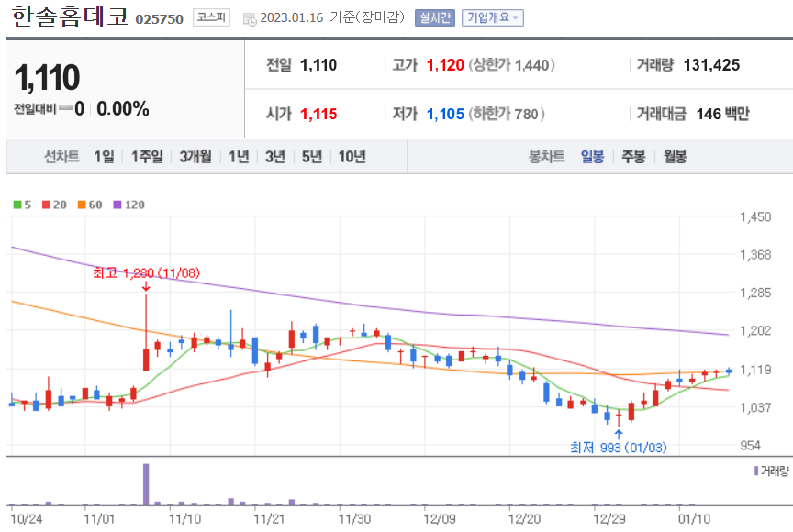
Task: Click the 954 price axis label
Action: click(x=750, y=446)
